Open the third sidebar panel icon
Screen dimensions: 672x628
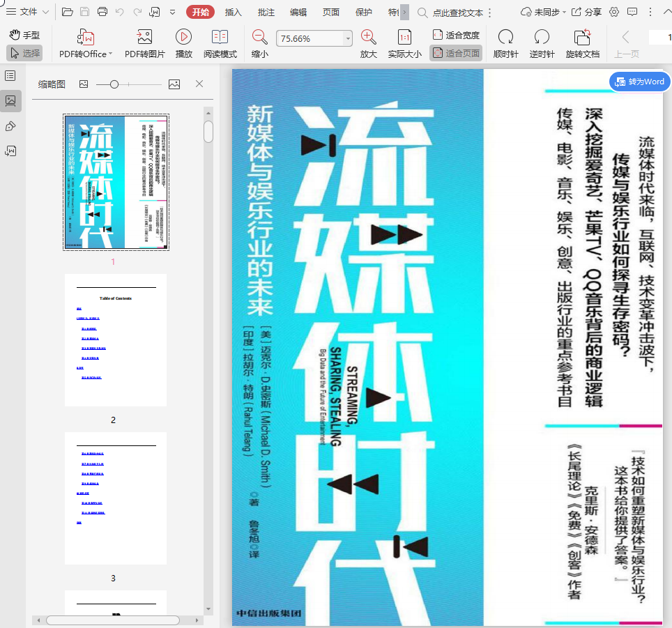(x=10, y=126)
